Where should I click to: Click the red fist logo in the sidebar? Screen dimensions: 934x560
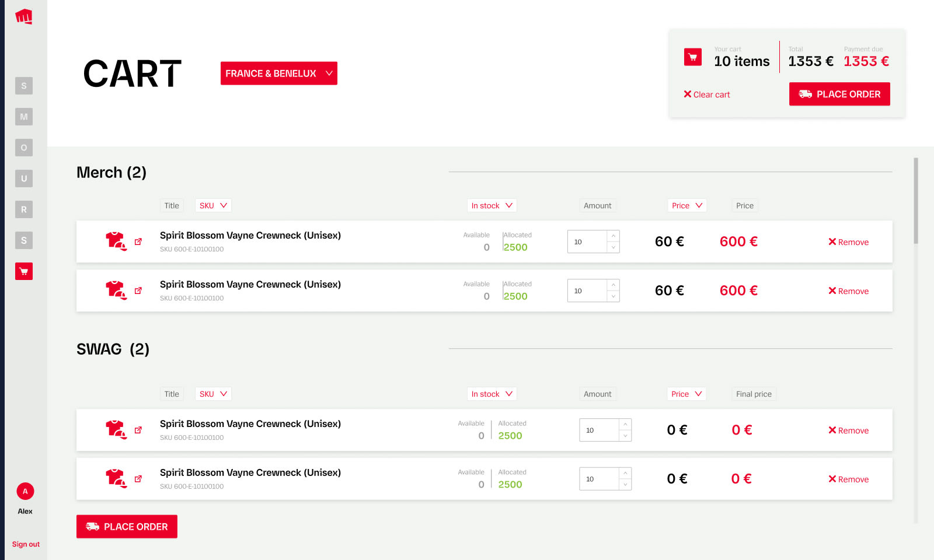click(23, 16)
